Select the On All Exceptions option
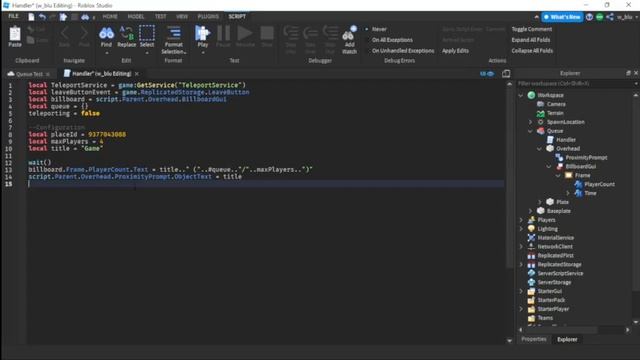The height and width of the screenshot is (360, 640). tap(392, 40)
